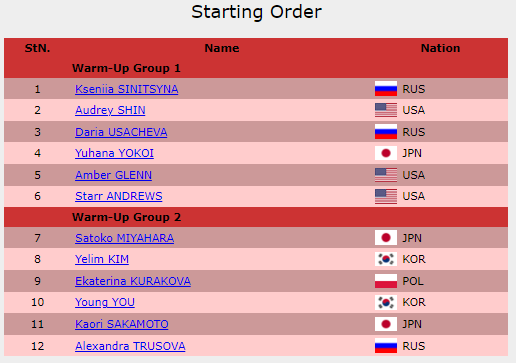This screenshot has width=516, height=363.
Task: Open Kaori SAKAMOTO profile link
Action: click(x=122, y=324)
